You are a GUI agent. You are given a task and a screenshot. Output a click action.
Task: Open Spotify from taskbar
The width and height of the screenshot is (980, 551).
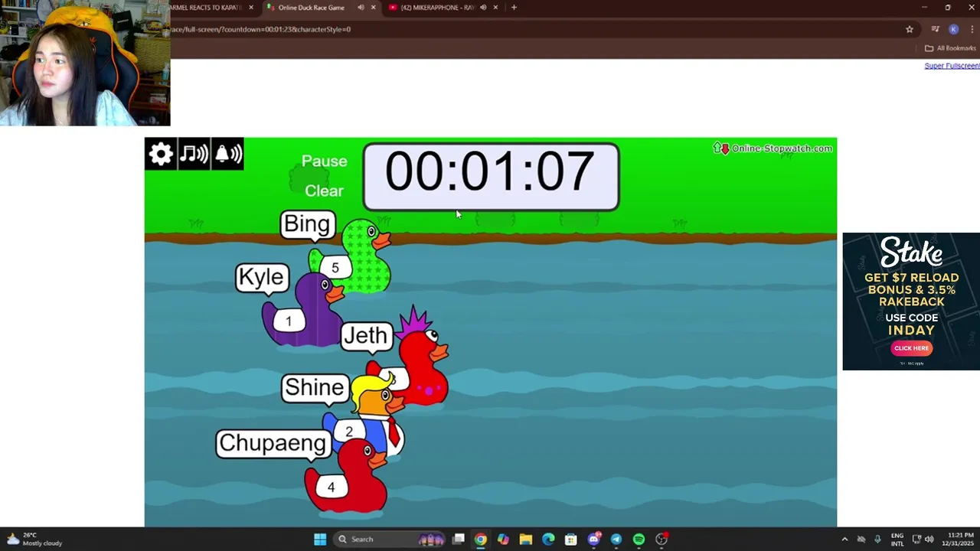coord(639,540)
